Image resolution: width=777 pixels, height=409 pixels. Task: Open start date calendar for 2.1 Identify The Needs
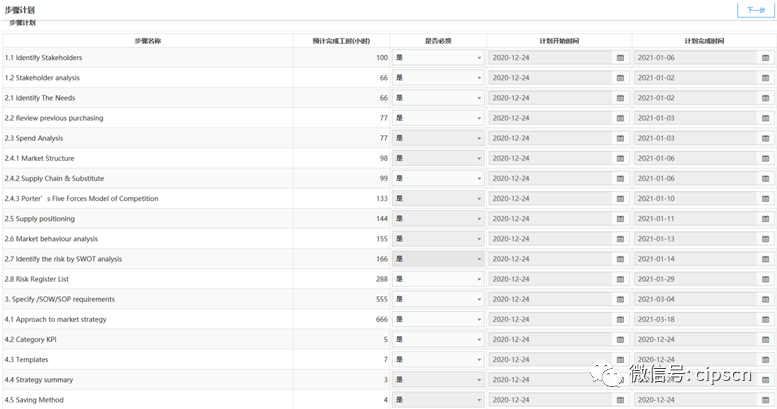[620, 98]
